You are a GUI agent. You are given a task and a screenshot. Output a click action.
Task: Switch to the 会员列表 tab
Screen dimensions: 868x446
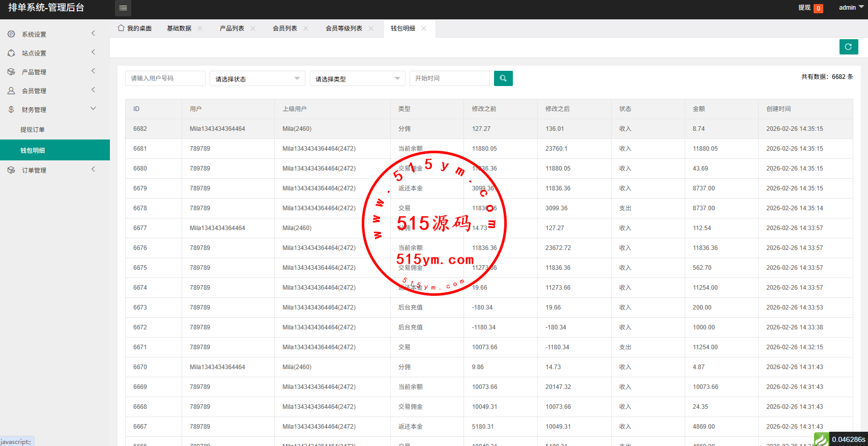click(x=284, y=29)
